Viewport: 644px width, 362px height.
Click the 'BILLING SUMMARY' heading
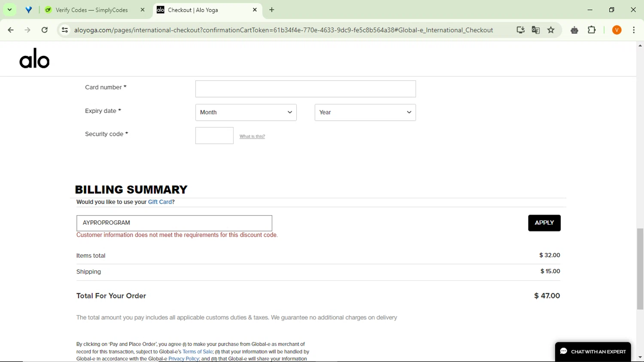click(131, 190)
